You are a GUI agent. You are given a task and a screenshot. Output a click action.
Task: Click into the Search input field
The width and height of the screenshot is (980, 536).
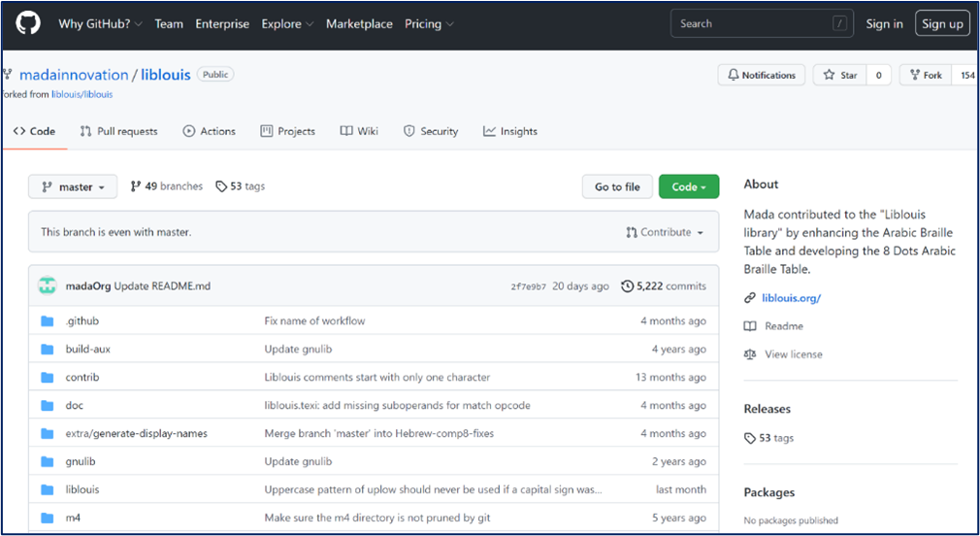pos(753,24)
